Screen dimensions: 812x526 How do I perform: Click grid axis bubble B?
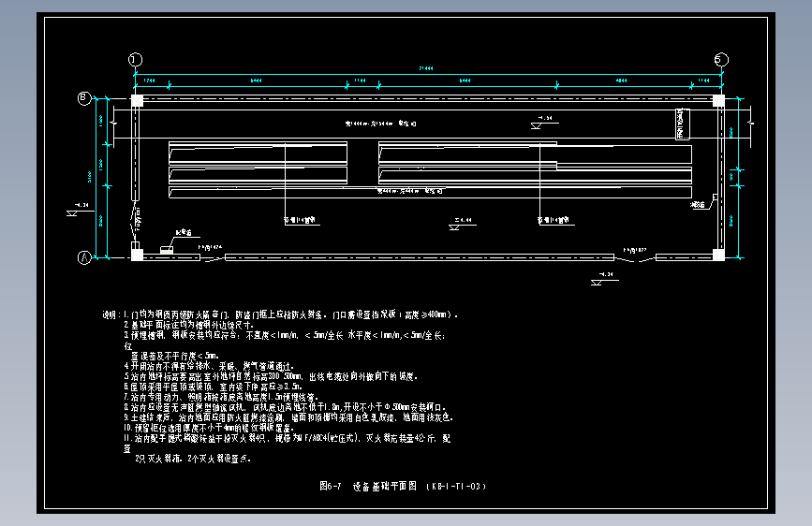(84, 98)
